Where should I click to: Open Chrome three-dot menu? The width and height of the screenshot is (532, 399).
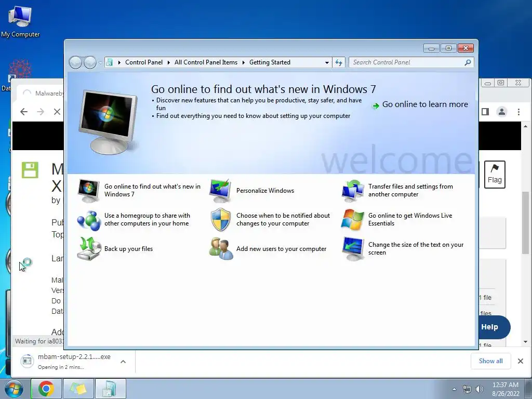518,112
